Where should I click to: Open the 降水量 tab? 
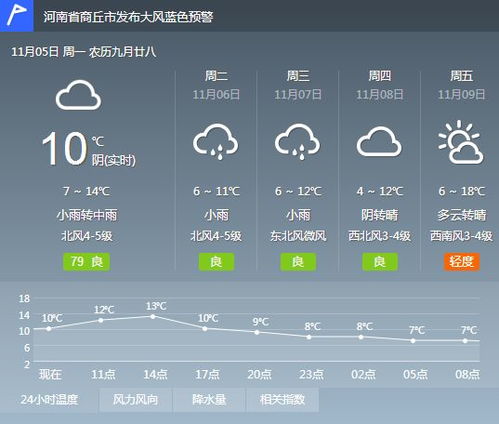click(209, 399)
